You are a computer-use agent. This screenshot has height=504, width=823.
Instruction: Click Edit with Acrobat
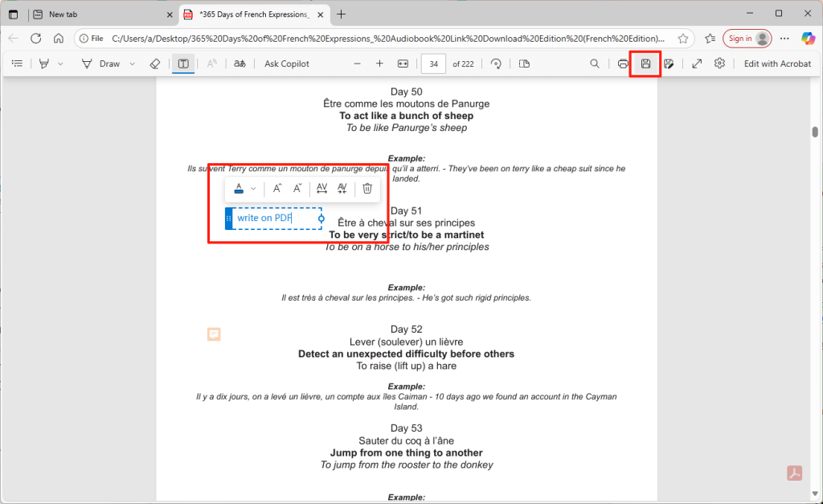[x=776, y=64]
